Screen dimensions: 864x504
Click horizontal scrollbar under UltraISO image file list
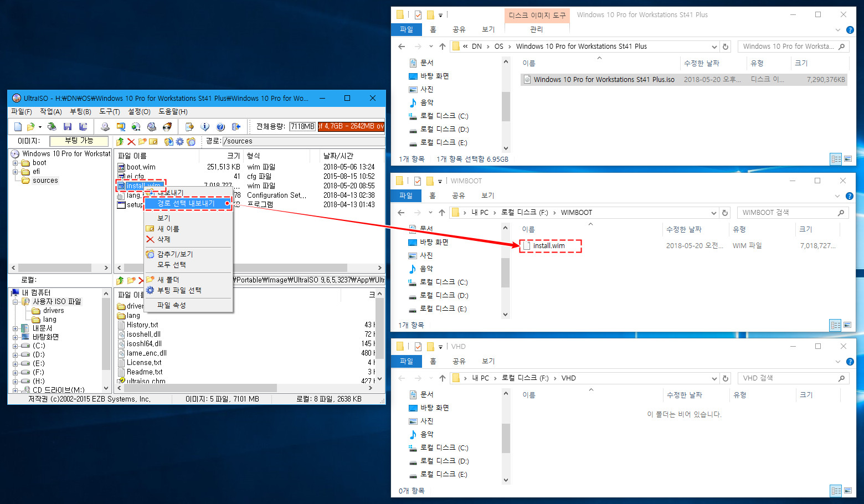[249, 268]
